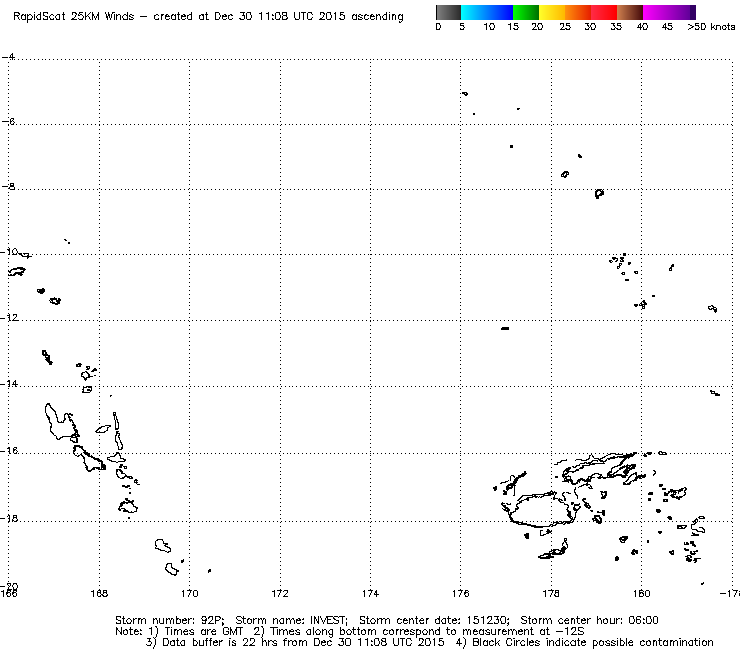Click the '180' longitude axis label
740x650 pixels.
tap(641, 593)
